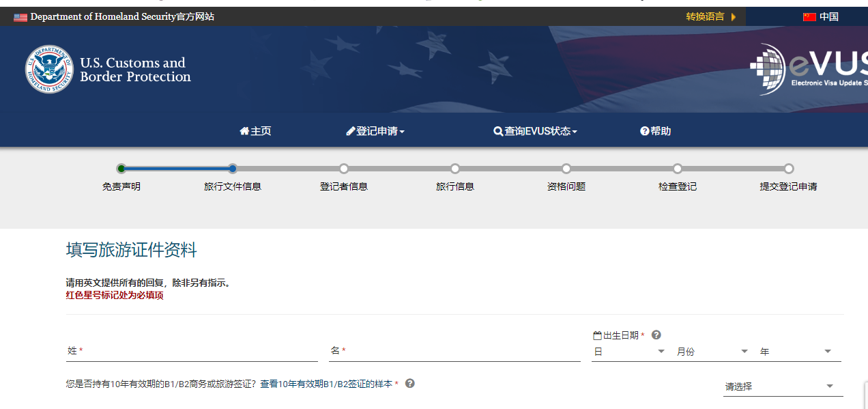The image size is (868, 409).
Task: Click the China flag icon at top right
Action: coord(809,16)
